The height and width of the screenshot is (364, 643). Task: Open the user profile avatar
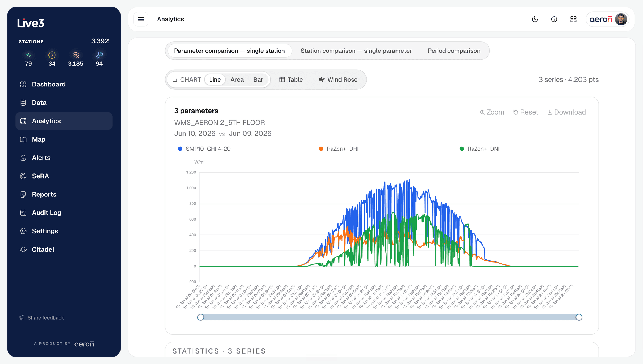pos(621,19)
